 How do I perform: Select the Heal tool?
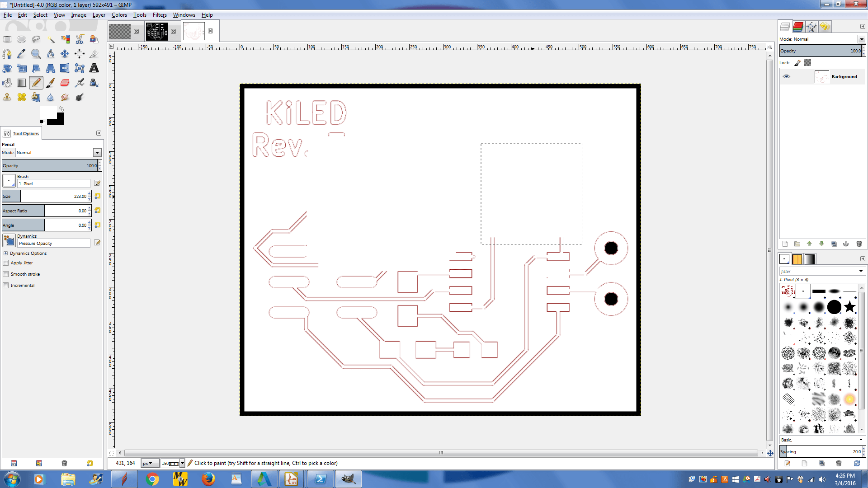click(x=22, y=97)
